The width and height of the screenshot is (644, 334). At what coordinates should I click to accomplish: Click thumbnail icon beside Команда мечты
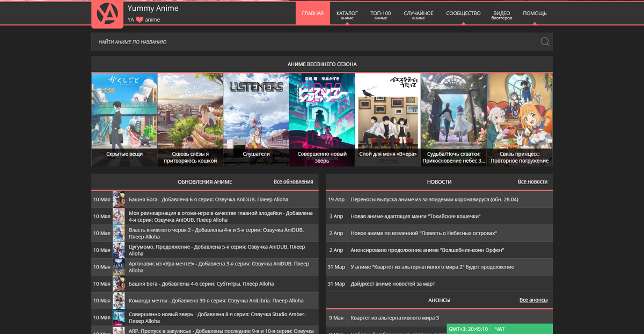tap(119, 301)
